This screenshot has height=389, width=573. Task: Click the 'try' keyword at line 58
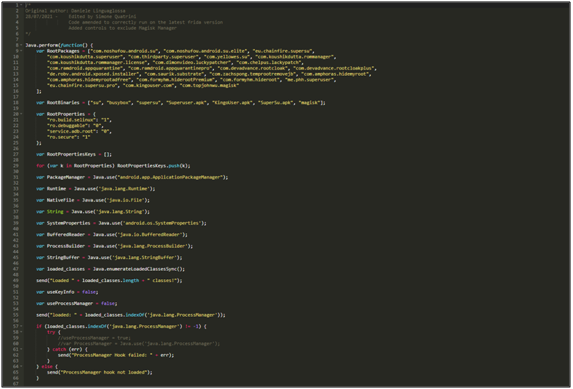tap(51, 332)
